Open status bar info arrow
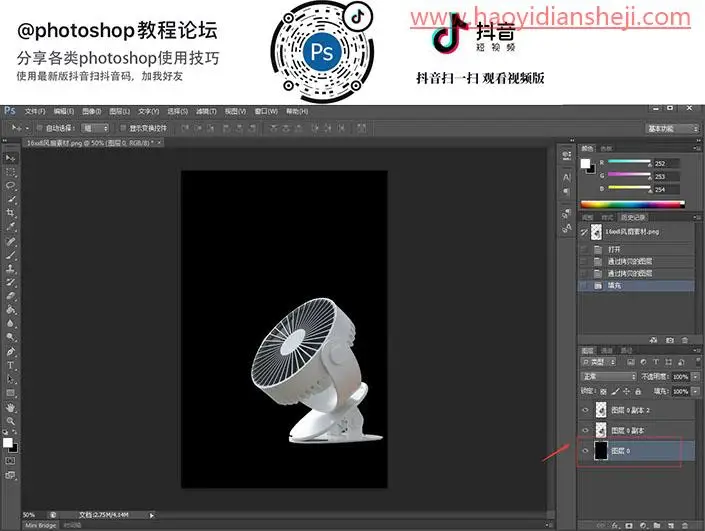This screenshot has height=531, width=705. tap(152, 515)
